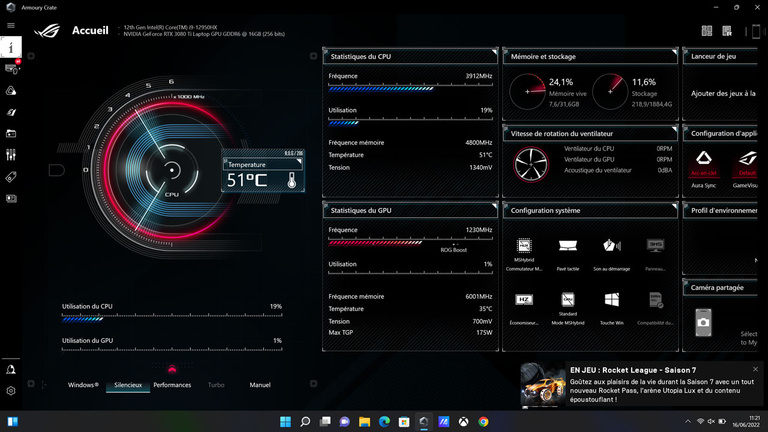Close the Rocket League notification
Screen dimensions: 768x432
pos(755,369)
